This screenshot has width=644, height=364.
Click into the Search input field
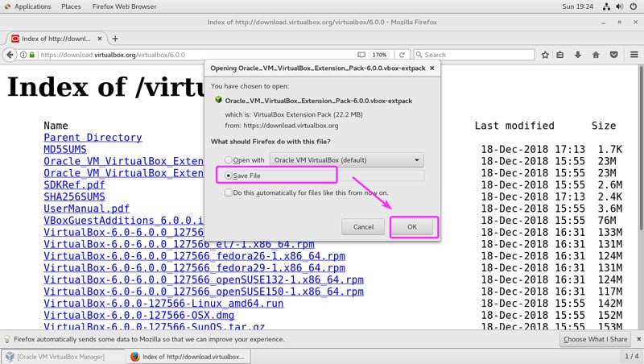coord(475,55)
